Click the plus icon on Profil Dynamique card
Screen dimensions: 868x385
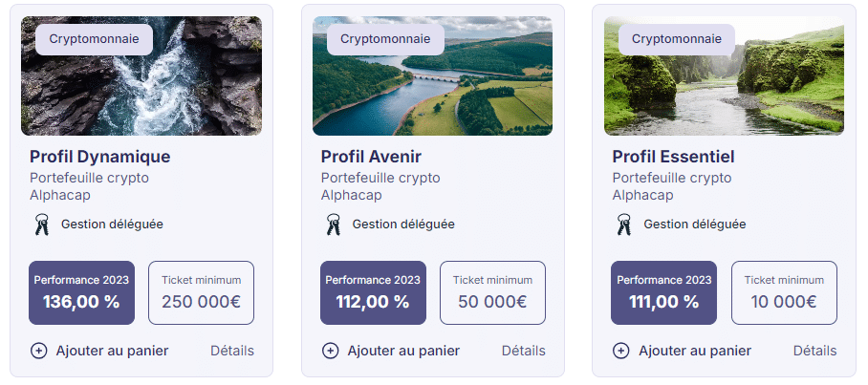coord(38,351)
